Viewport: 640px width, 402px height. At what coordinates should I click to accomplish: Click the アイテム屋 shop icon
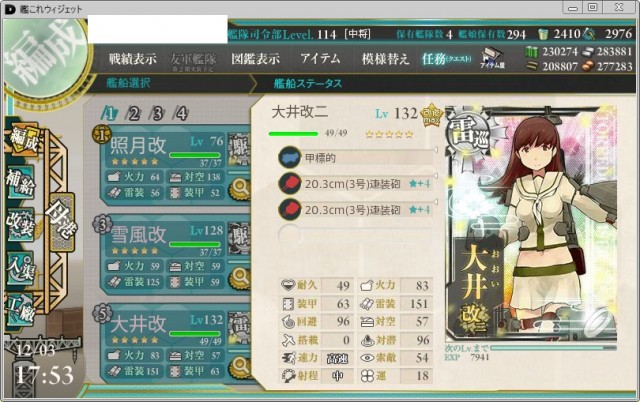[492, 58]
